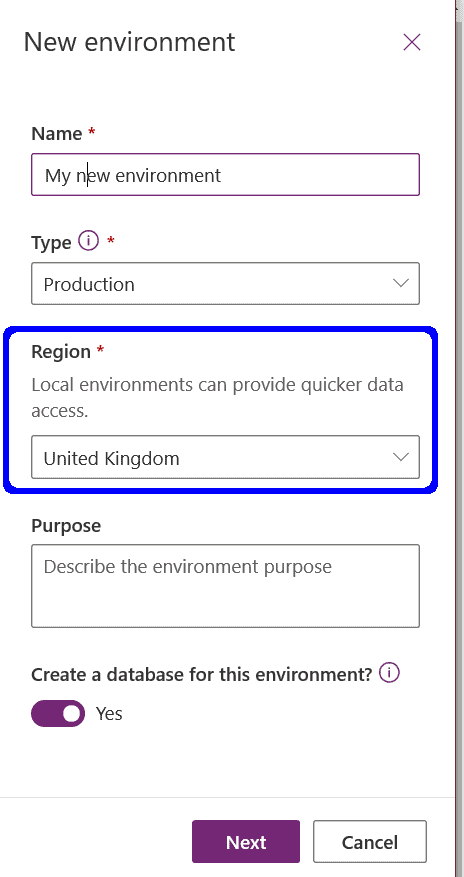Proceed with the Next button

(x=246, y=842)
